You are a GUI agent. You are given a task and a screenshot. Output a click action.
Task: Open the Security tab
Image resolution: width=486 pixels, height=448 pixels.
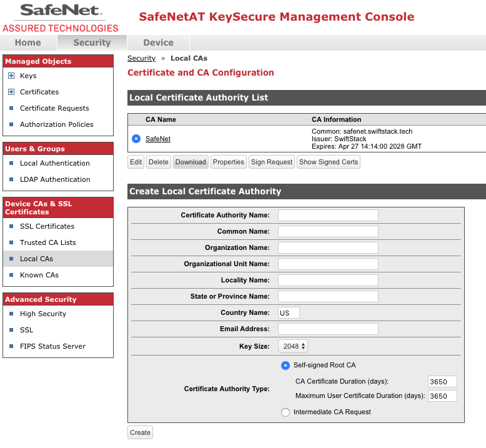click(92, 42)
